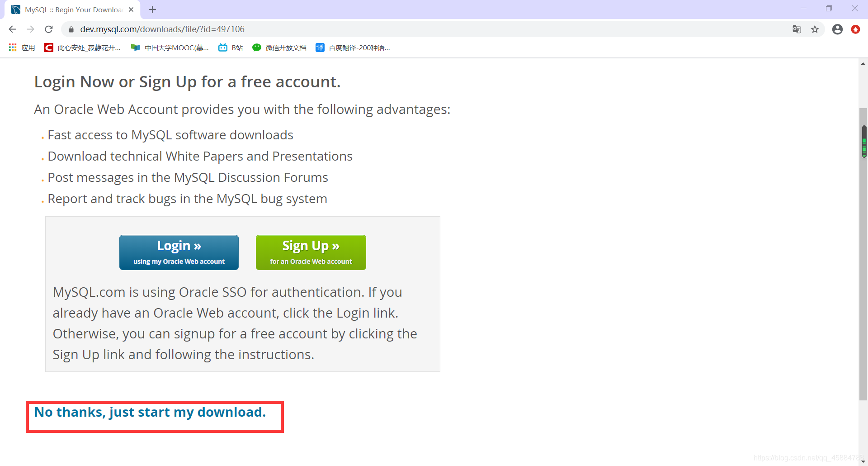
Task: Click the browser forward arrow
Action: 30,29
